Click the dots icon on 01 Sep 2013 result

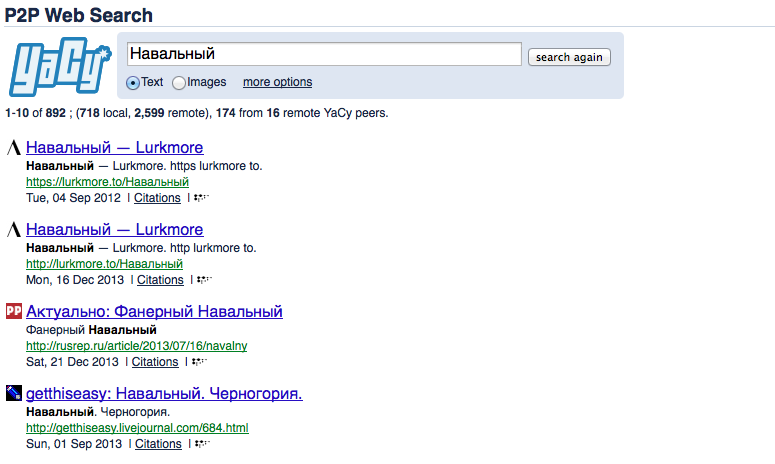click(202, 444)
